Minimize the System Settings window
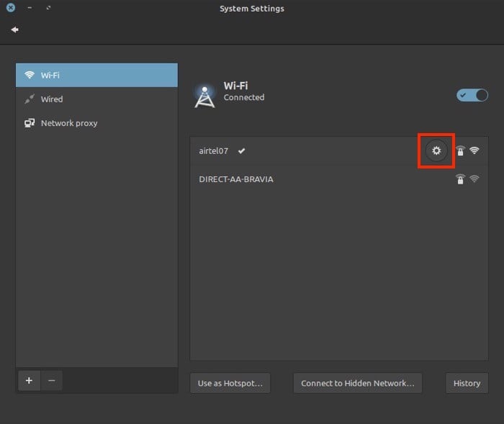This screenshot has height=424, width=504. tap(30, 7)
